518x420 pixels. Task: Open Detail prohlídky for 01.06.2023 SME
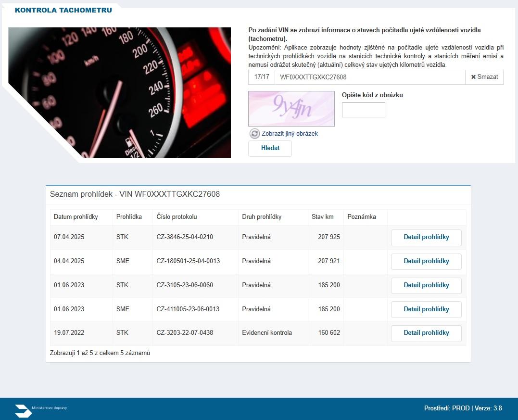[x=426, y=309]
